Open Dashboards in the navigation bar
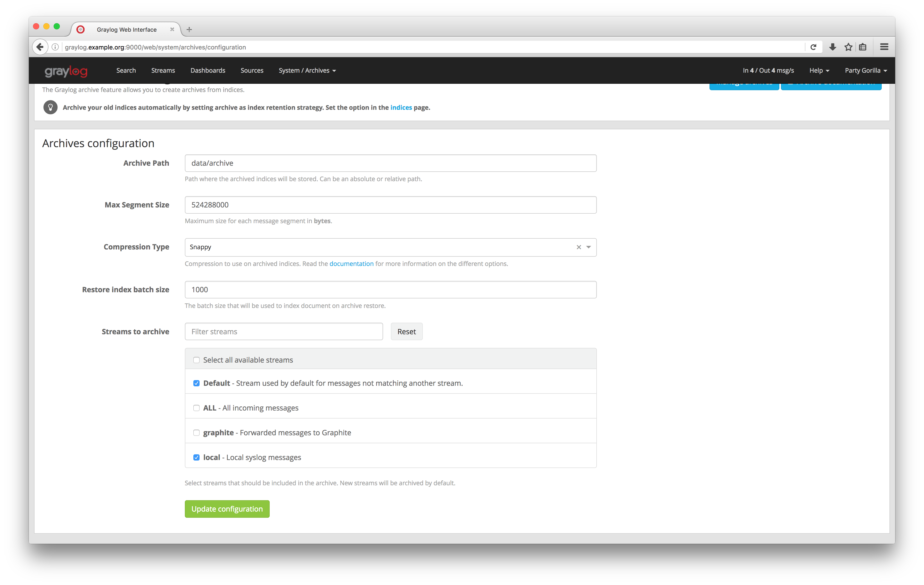 click(x=208, y=71)
